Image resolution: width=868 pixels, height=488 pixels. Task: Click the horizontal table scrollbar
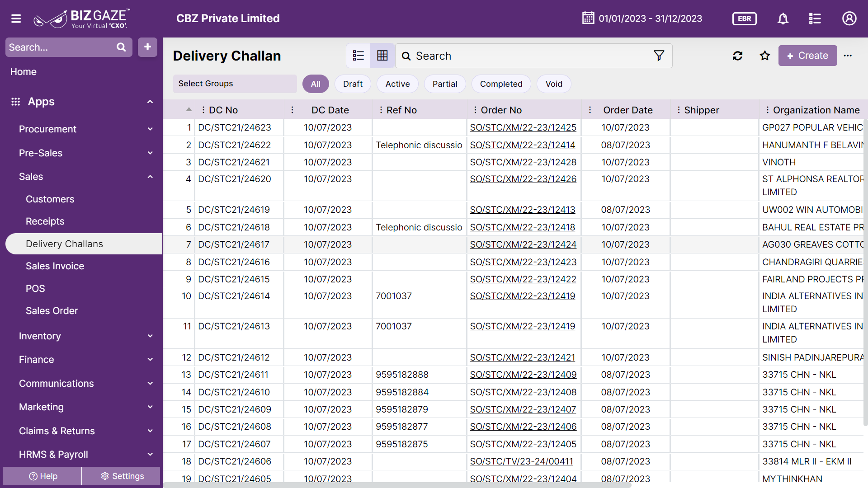pyautogui.click(x=397, y=485)
